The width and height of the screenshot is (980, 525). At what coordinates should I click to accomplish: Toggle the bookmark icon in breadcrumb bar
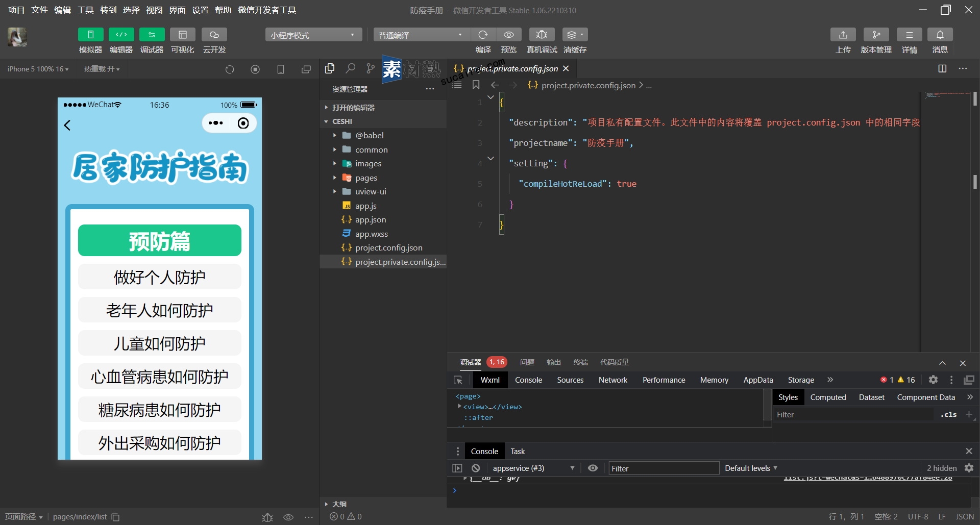pos(476,85)
